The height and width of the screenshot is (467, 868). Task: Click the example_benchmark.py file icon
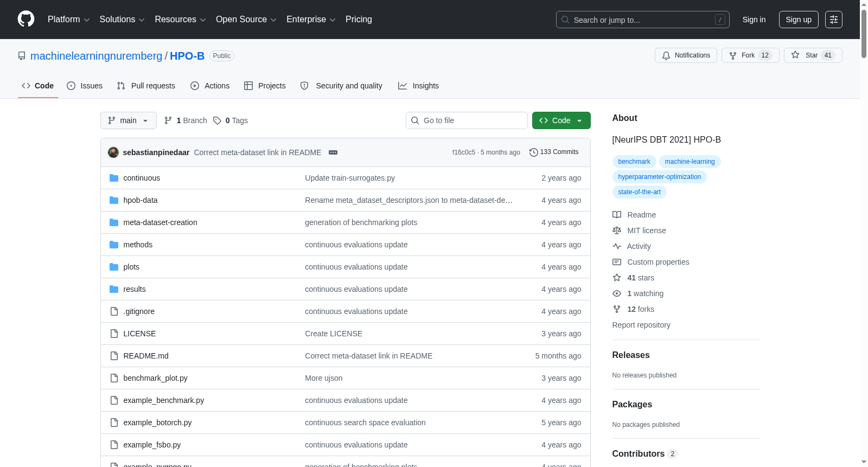point(114,400)
